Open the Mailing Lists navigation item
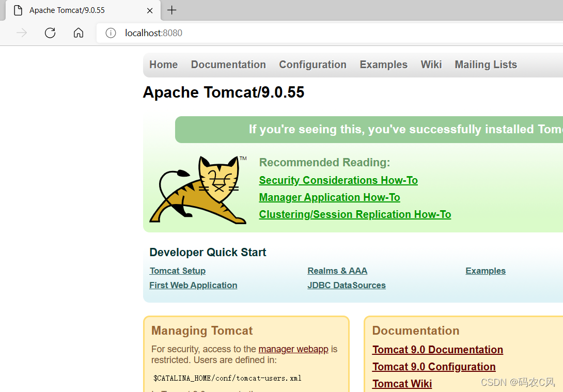This screenshot has height=392, width=563. coord(486,65)
